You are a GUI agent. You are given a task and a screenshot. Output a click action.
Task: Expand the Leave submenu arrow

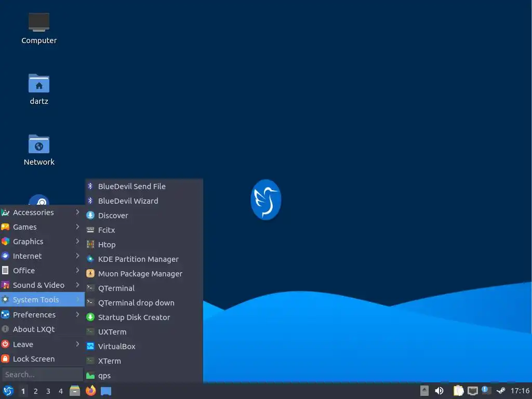tap(77, 344)
